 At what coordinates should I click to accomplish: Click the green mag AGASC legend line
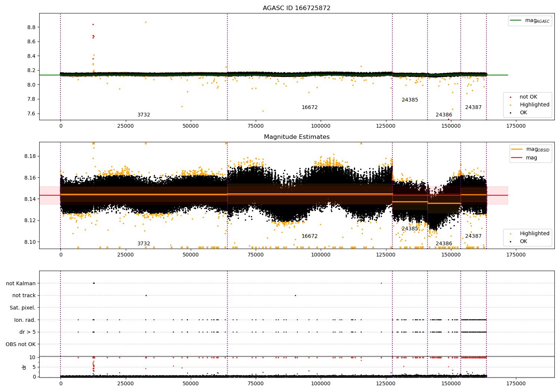point(516,21)
